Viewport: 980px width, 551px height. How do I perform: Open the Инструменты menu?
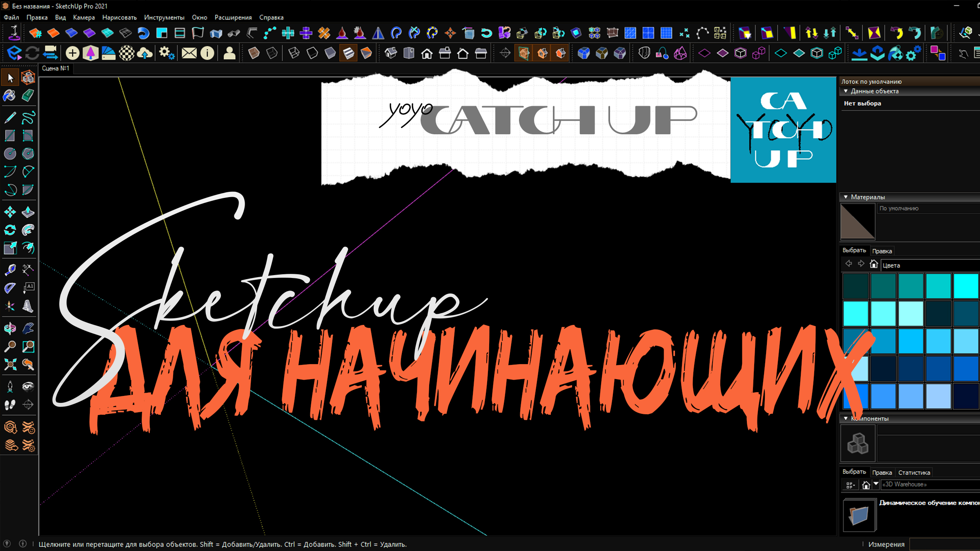164,18
